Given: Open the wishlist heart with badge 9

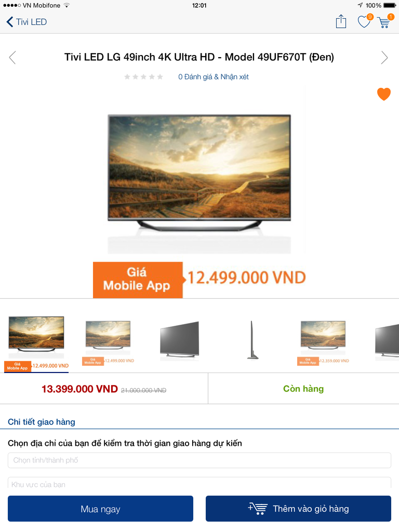Looking at the screenshot, I should (365, 21).
